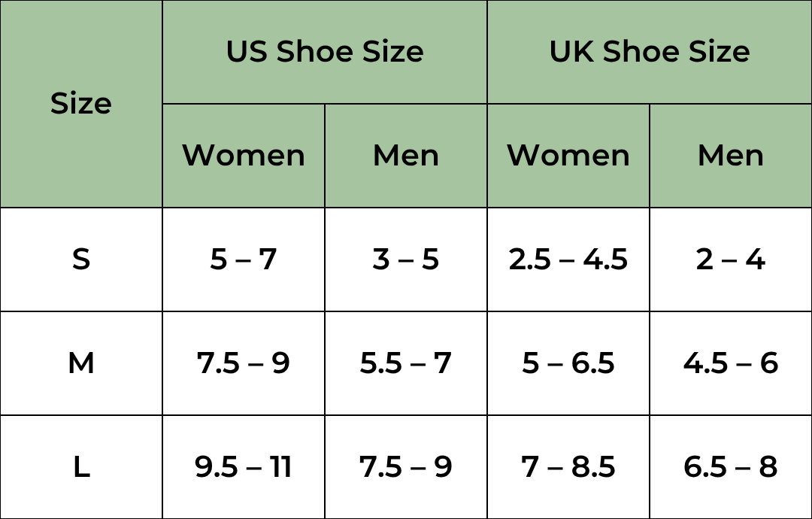Select the "5.5 – 7" cell
The height and width of the screenshot is (519, 812).
(406, 363)
